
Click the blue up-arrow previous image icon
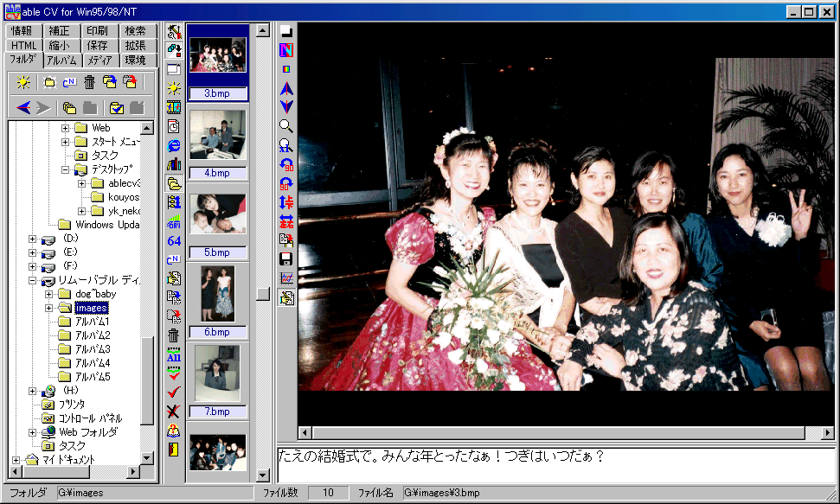286,88
